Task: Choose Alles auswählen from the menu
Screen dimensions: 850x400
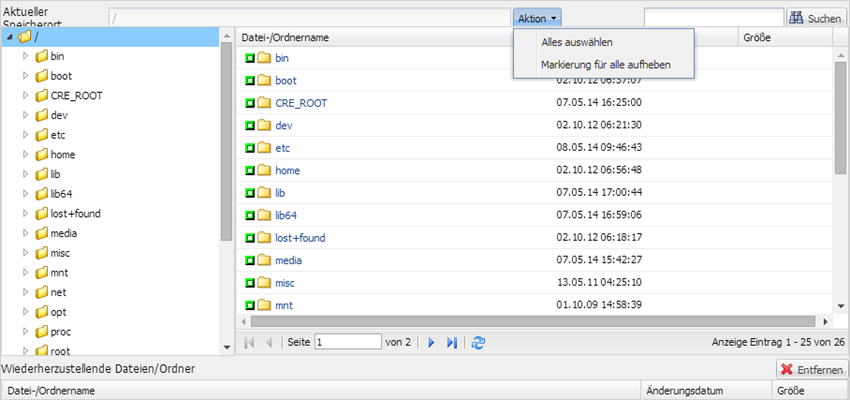Action: [577, 42]
